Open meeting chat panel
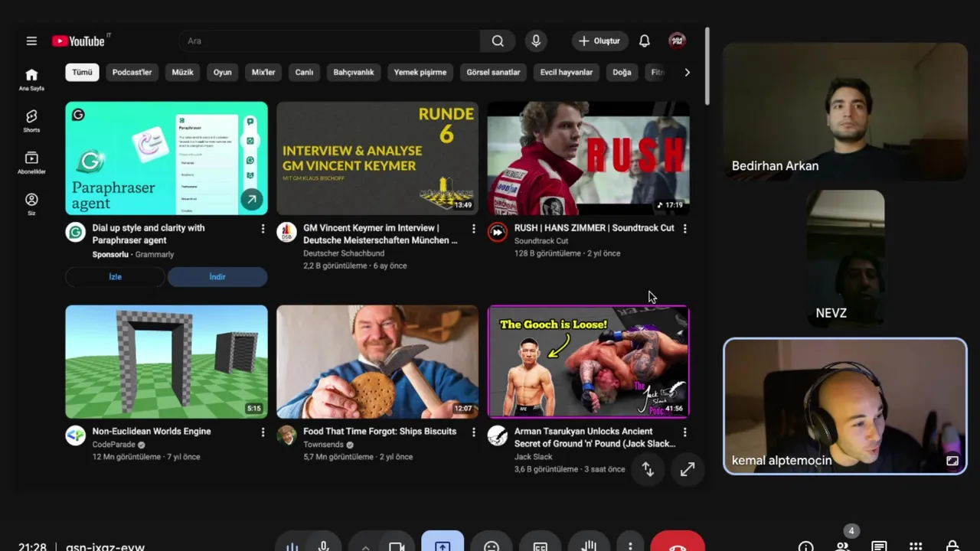Screen dimensions: 980x551 [x=879, y=546]
